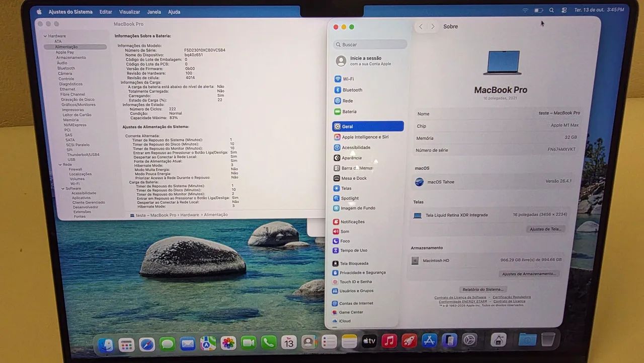Click Inicie a sessão Apple account row
Screen dimensions: 644x363
370,61
